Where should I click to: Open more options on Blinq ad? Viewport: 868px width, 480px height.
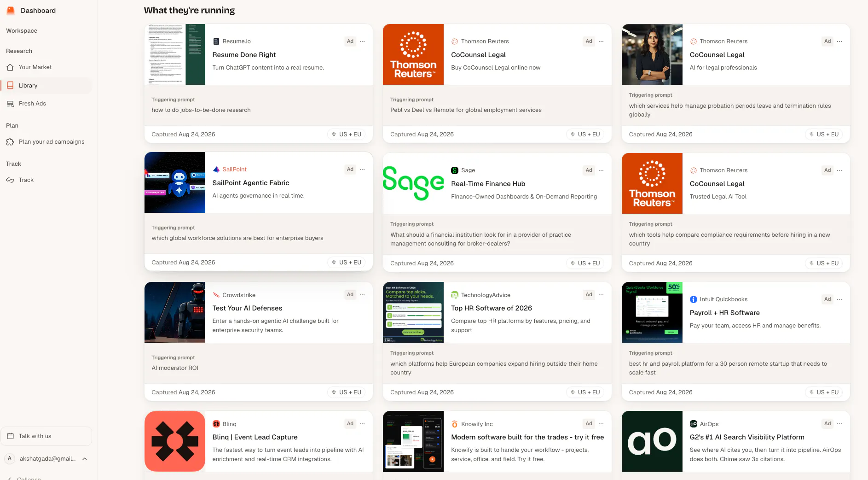362,424
